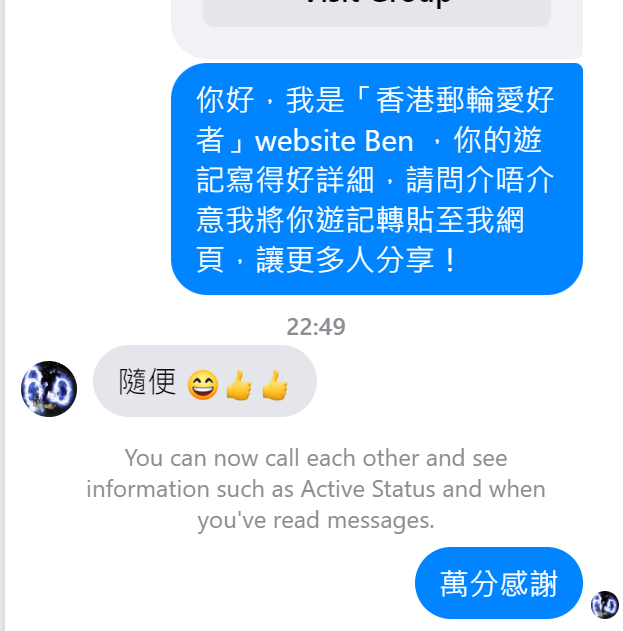623x631 pixels.
Task: Click the 隨便 text in the reply
Action: pos(147,382)
